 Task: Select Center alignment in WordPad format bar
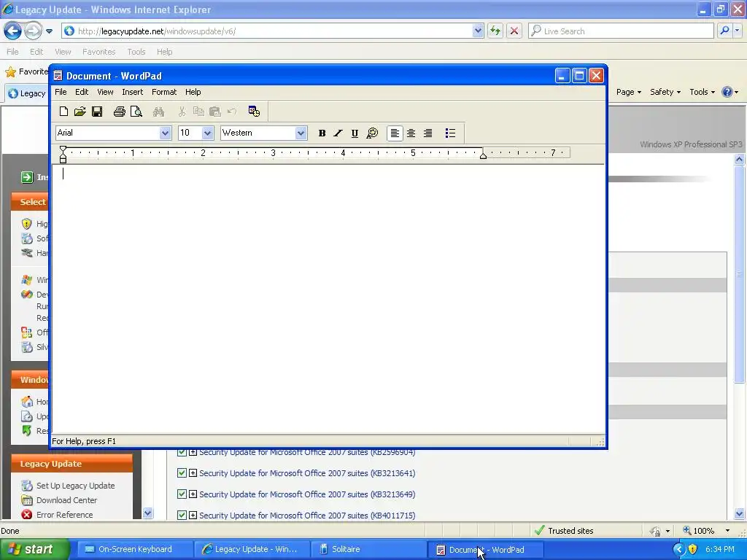[411, 133]
